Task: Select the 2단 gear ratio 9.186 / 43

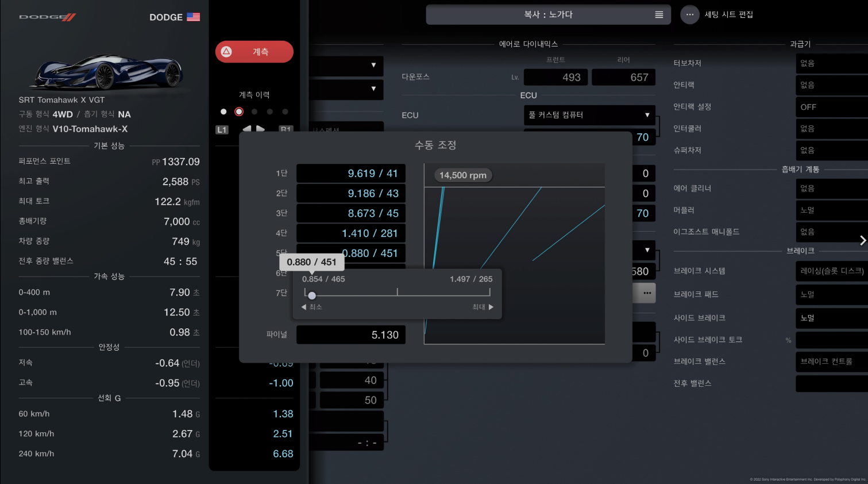Action: [351, 194]
